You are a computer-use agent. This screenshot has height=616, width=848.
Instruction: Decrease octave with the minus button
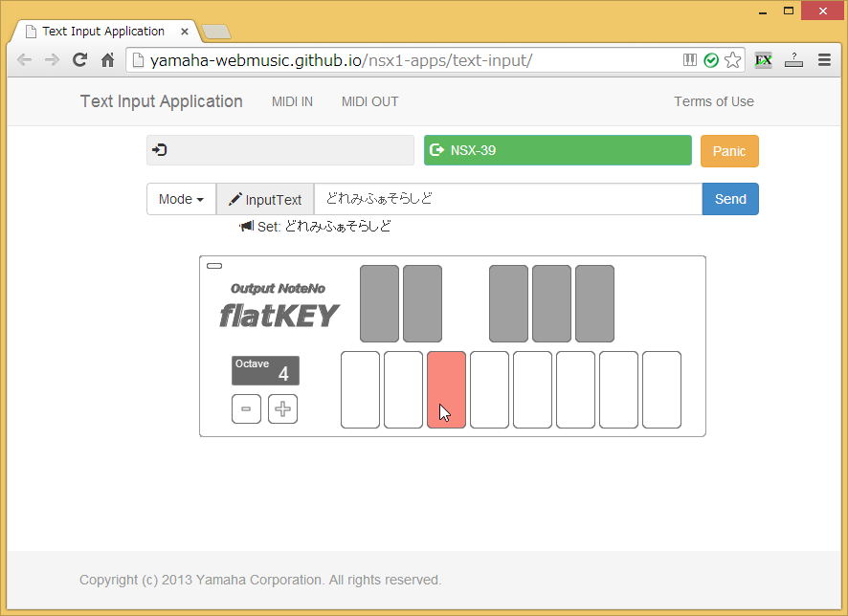246,408
